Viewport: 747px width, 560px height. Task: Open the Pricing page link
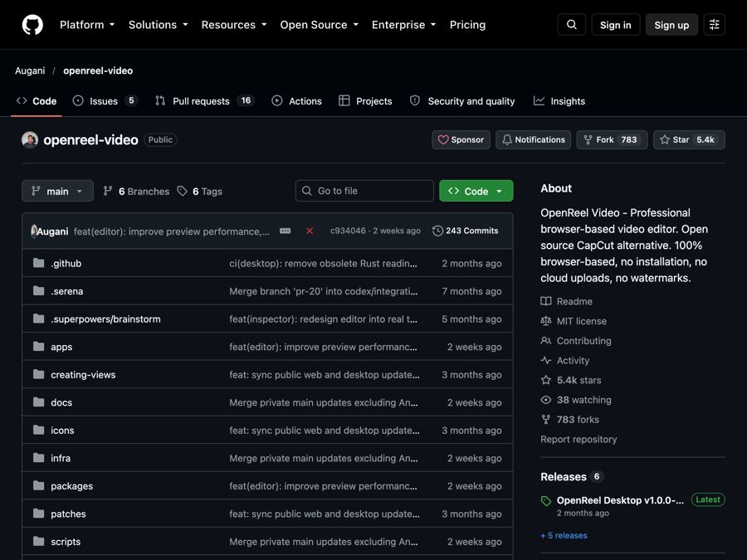467,25
